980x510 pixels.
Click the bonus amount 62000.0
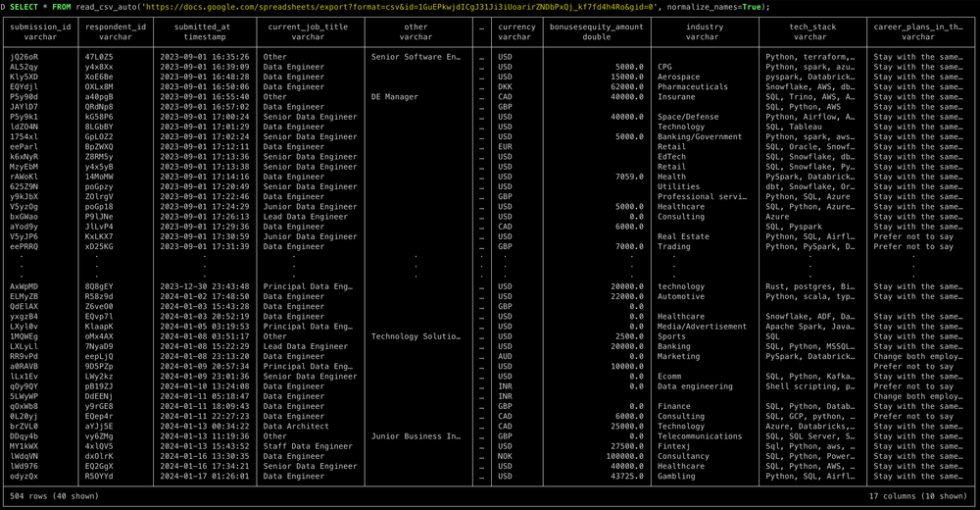627,87
